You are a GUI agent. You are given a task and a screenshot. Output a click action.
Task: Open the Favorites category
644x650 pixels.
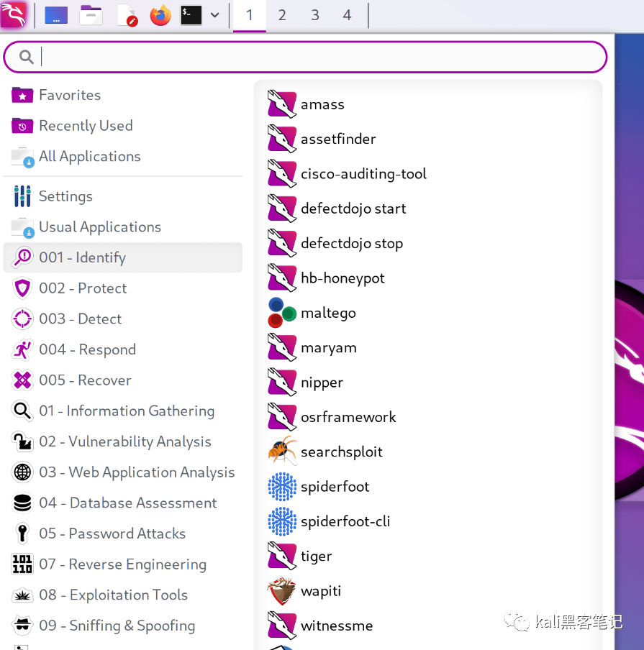pos(123,95)
